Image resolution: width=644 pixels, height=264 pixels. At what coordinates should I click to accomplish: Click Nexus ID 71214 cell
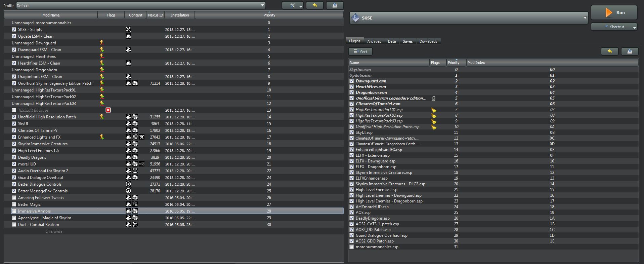[x=155, y=83]
